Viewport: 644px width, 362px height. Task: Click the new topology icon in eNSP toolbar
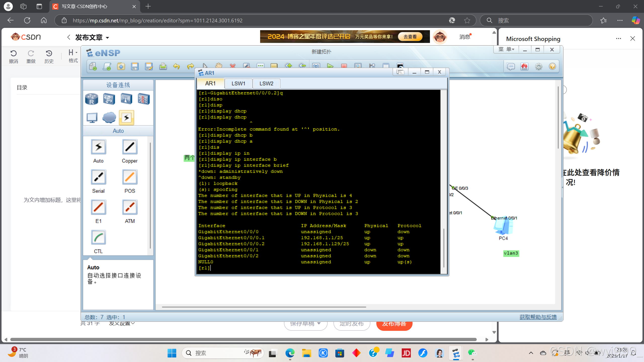pyautogui.click(x=93, y=66)
